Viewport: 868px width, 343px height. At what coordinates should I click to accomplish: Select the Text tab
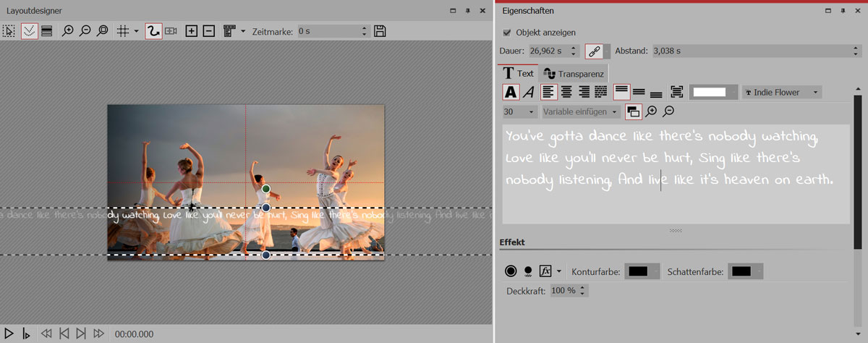click(x=518, y=74)
